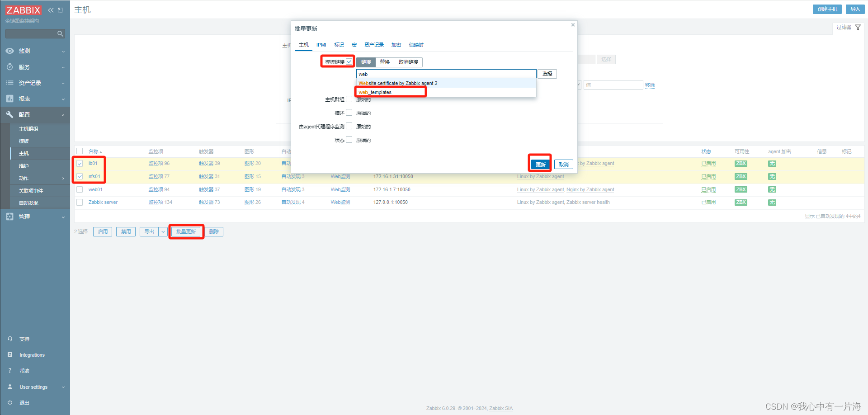Viewport: 868px width, 415px height.
Task: Click the User settings person icon
Action: click(x=10, y=387)
